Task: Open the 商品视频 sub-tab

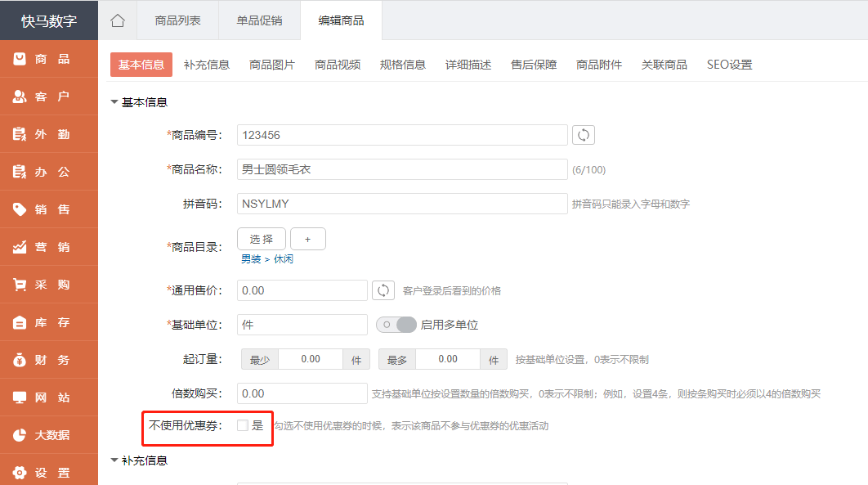Action: pos(337,65)
